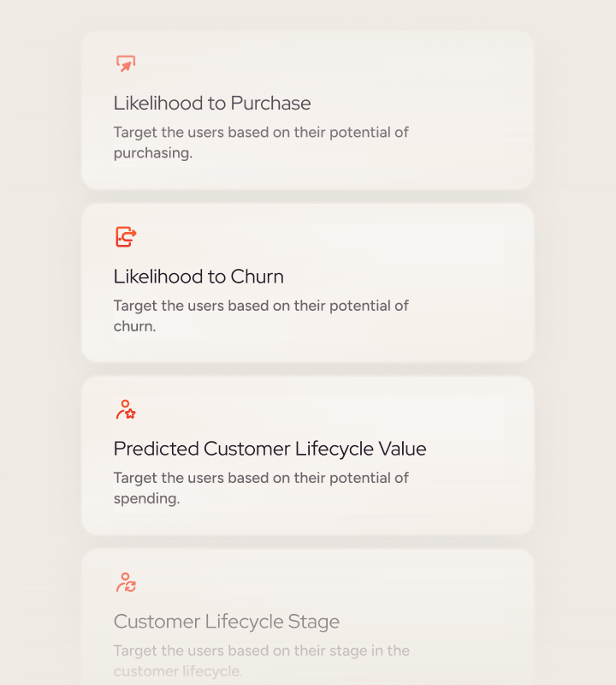Select Predicted Customer Lifecycle Value title

click(x=269, y=449)
